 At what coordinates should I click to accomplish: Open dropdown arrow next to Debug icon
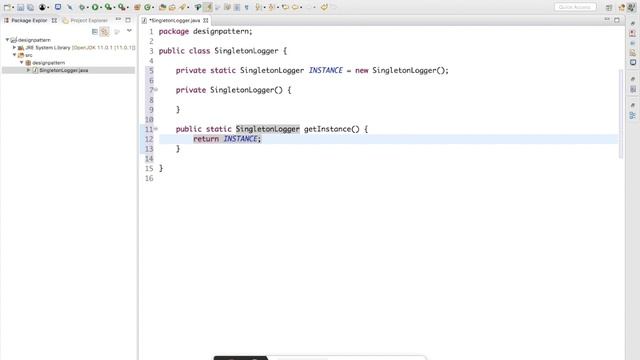coord(88,7)
